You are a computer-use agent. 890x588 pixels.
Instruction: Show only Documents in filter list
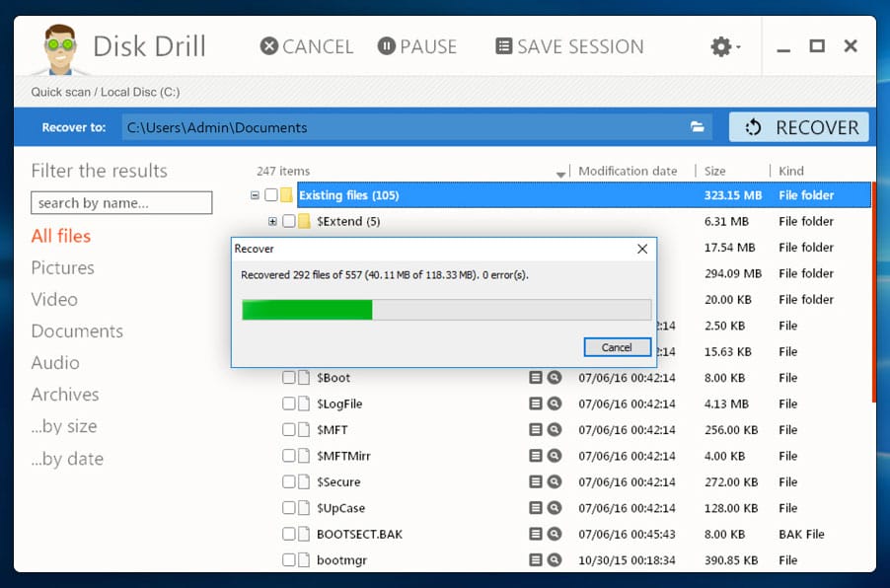[77, 331]
